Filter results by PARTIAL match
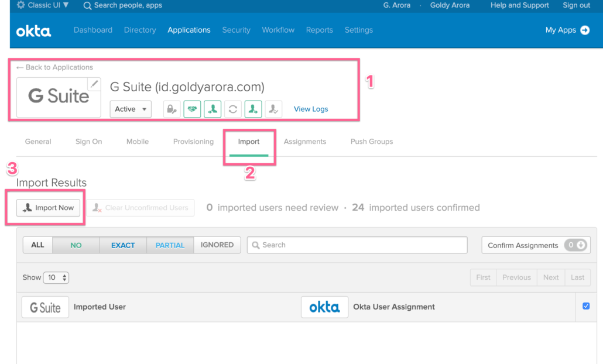Screen dimensions: 603x364 tap(170, 245)
